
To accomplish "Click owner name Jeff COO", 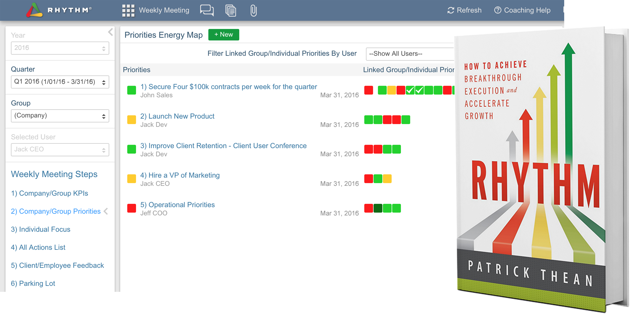I will 154,213.
